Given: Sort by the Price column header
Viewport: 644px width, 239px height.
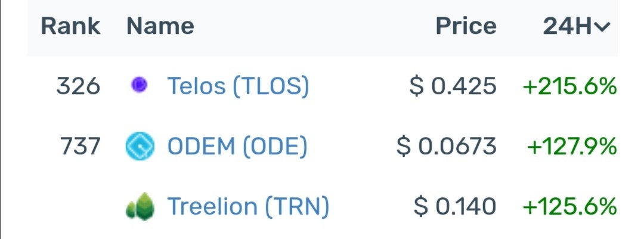Looking at the screenshot, I should pyautogui.click(x=466, y=26).
